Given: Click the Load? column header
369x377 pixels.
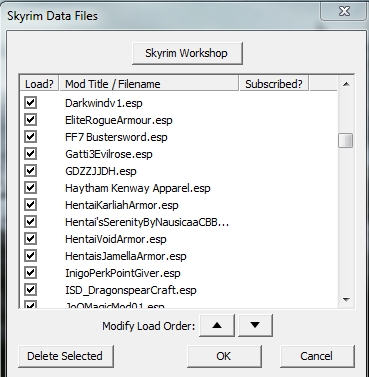Looking at the screenshot, I should pyautogui.click(x=39, y=84).
